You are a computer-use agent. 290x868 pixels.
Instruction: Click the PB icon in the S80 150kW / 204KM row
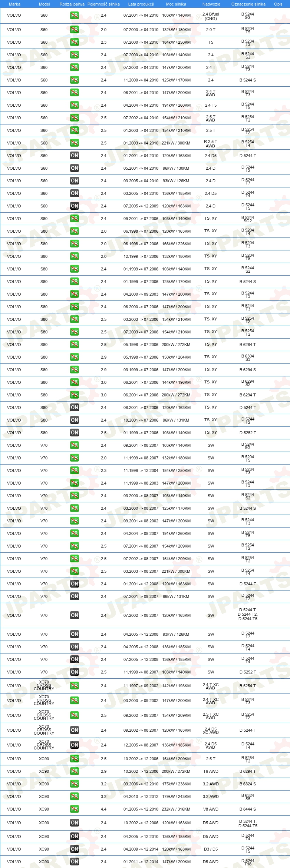(x=75, y=357)
